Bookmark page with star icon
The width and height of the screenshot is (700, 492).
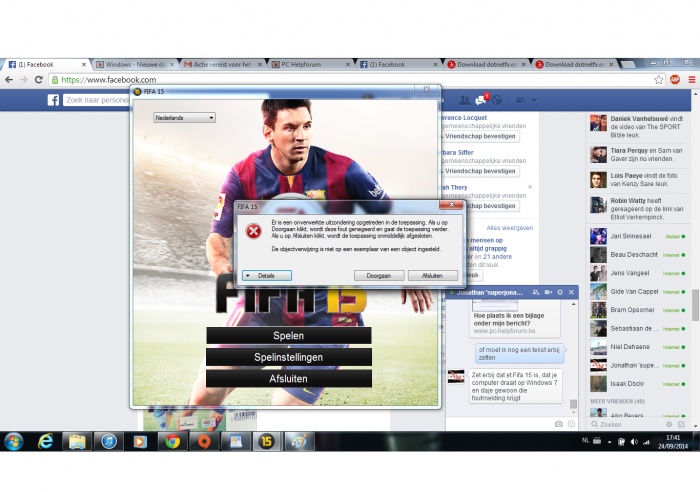[x=658, y=80]
